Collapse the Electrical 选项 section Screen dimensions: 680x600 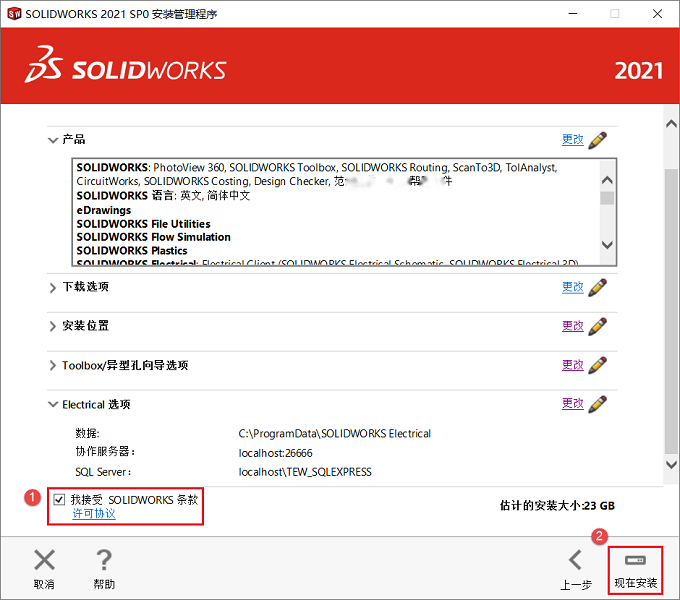click(52, 404)
